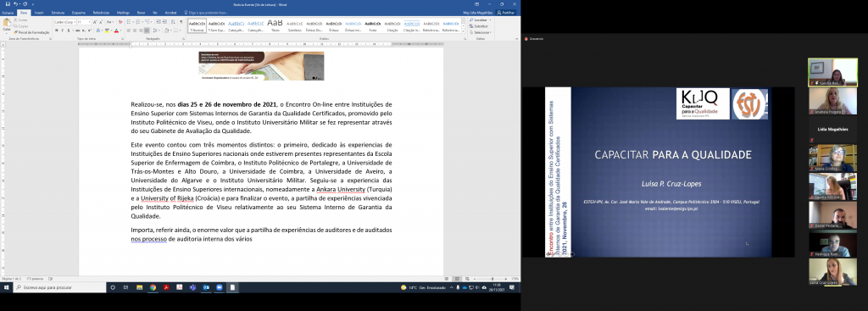Click the Windows search box
This screenshot has width=868, height=311.
(x=60, y=287)
